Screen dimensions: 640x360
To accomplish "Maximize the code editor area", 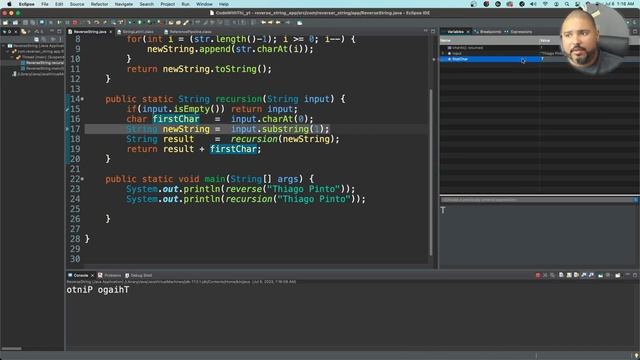I will coord(433,31).
